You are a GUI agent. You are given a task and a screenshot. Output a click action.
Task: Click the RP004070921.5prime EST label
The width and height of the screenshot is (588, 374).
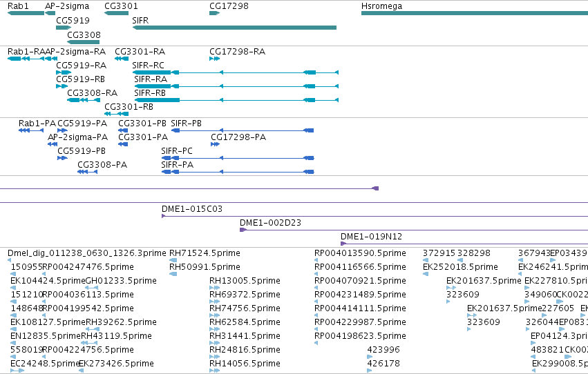[360, 281]
